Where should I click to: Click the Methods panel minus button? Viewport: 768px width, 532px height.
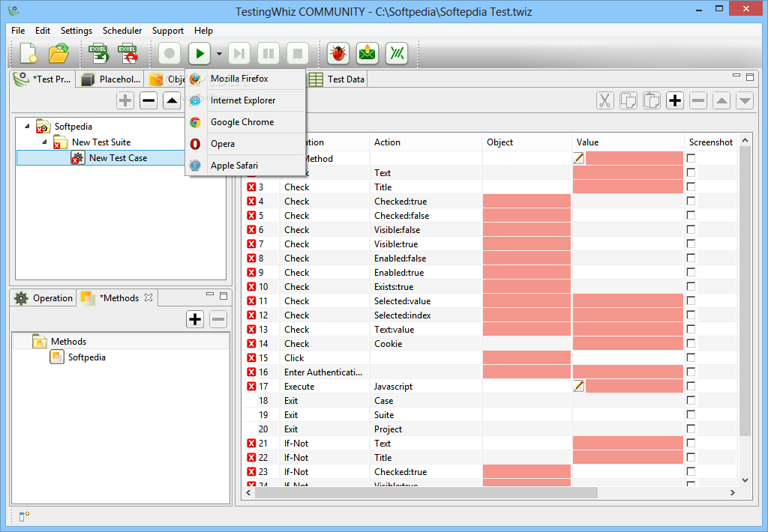click(218, 319)
